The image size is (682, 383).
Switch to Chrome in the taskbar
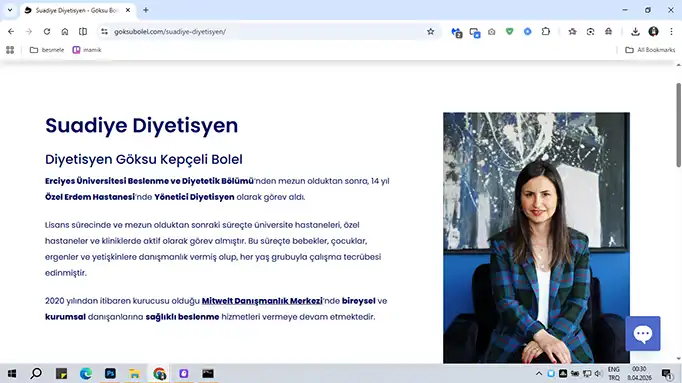coord(159,373)
